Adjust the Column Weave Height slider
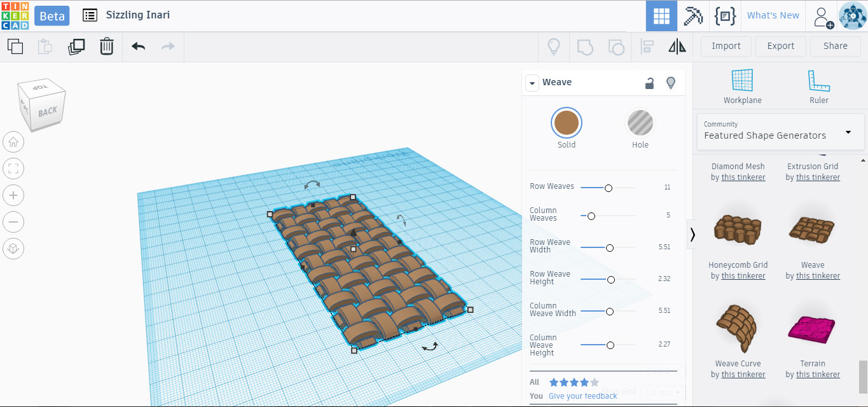Viewport: 868px width, 407px height. tap(610, 345)
